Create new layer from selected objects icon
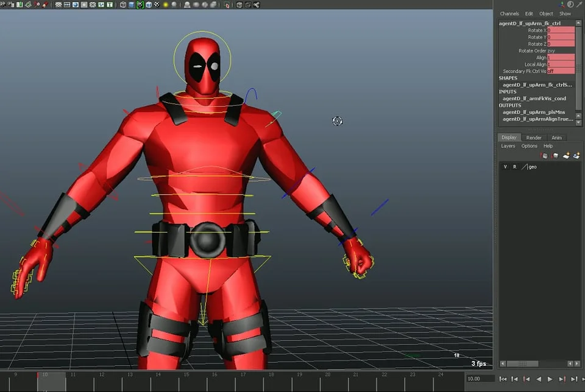Image resolution: width=585 pixels, height=392 pixels. click(x=576, y=156)
